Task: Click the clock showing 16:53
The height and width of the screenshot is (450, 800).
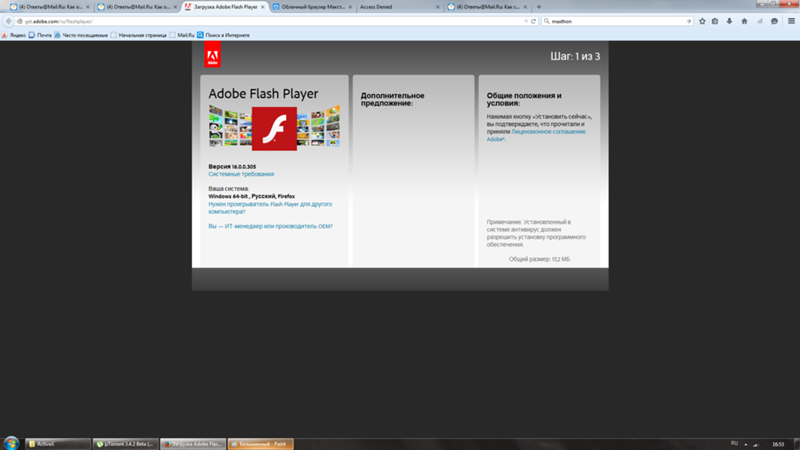Action: point(778,444)
